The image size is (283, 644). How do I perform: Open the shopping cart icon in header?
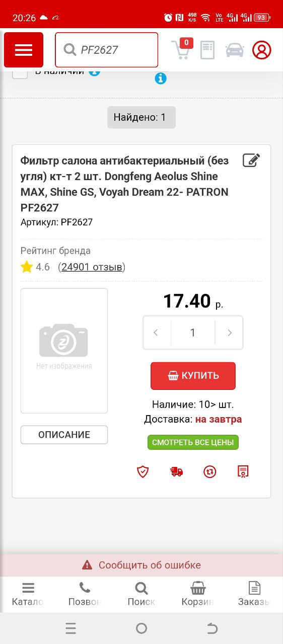[x=181, y=49]
